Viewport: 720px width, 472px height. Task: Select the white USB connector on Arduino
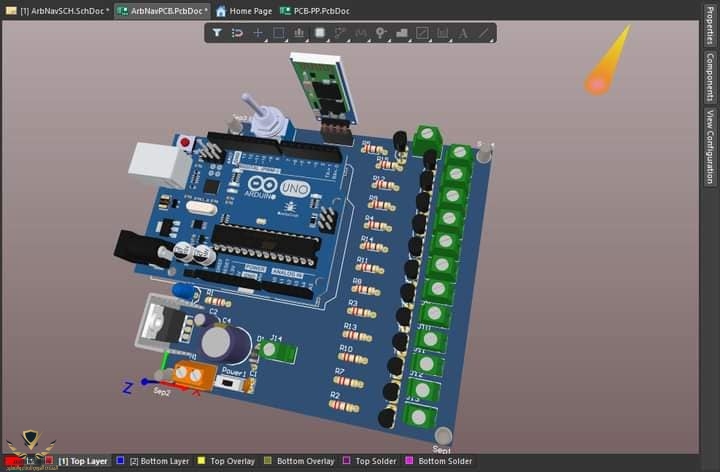[x=158, y=164]
